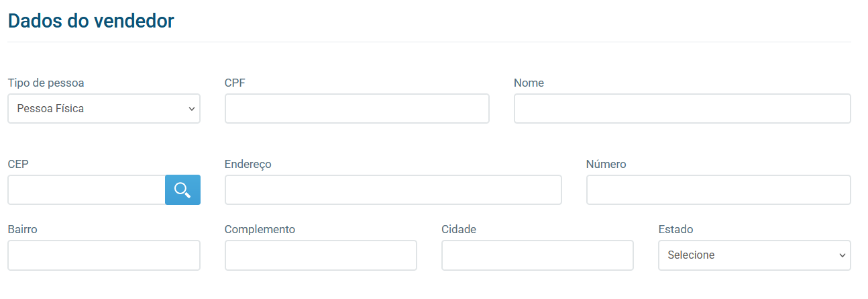
Task: Click the Cidade text box
Action: (x=537, y=255)
